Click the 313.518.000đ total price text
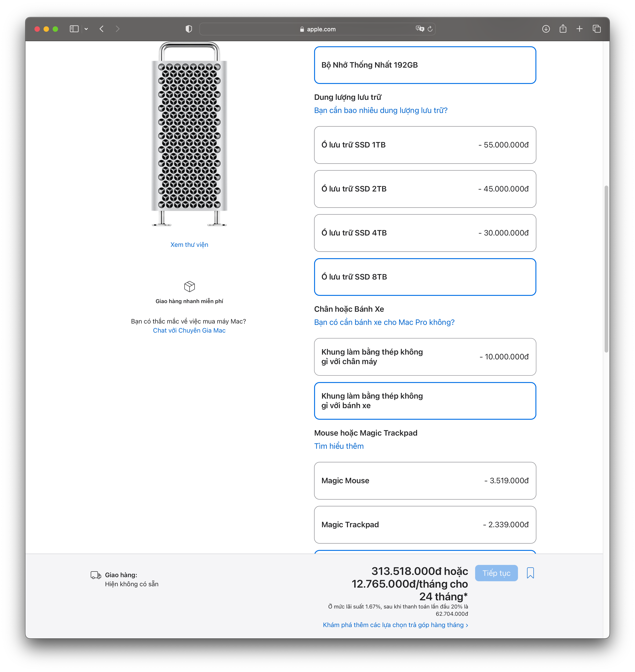635x672 pixels. point(407,571)
